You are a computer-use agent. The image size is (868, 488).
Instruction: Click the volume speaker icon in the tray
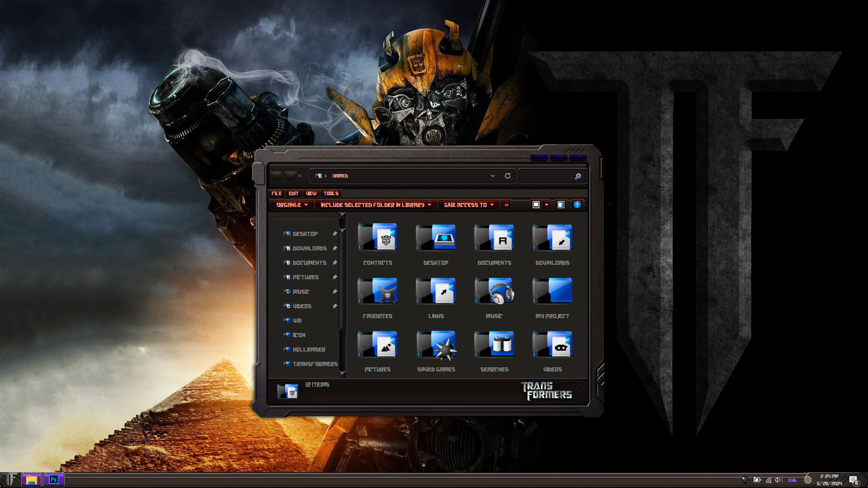click(x=778, y=480)
